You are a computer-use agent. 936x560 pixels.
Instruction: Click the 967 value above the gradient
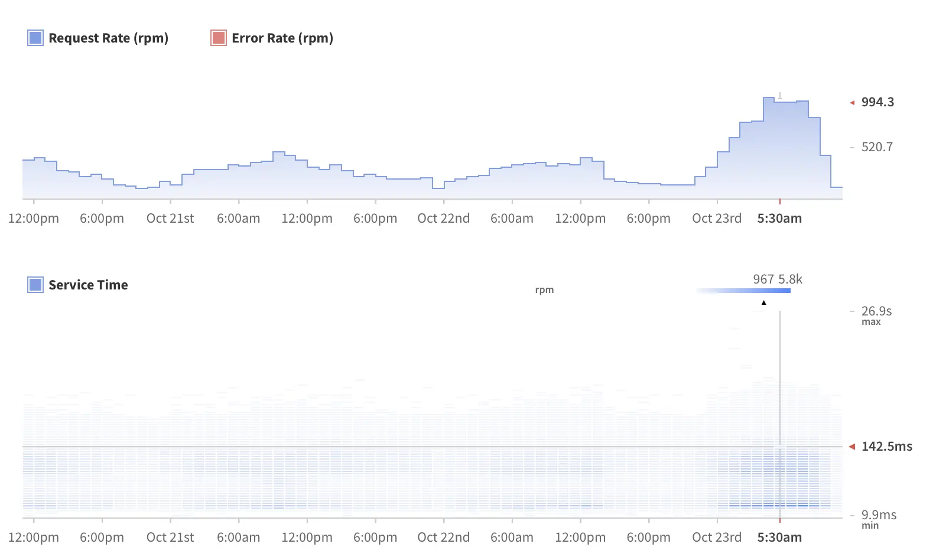pos(763,279)
